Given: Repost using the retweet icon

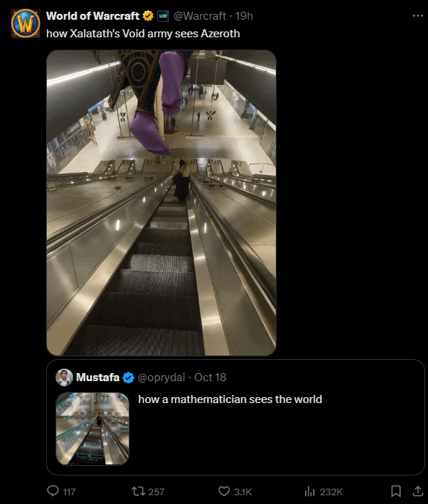Looking at the screenshot, I should (x=138, y=491).
